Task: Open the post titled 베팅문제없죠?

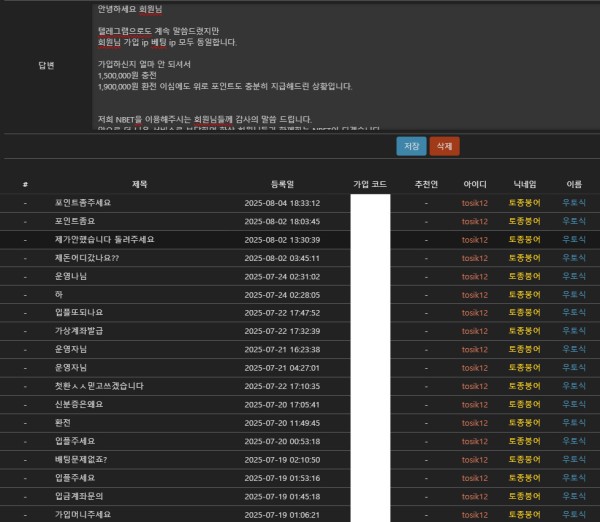Action: [81, 460]
